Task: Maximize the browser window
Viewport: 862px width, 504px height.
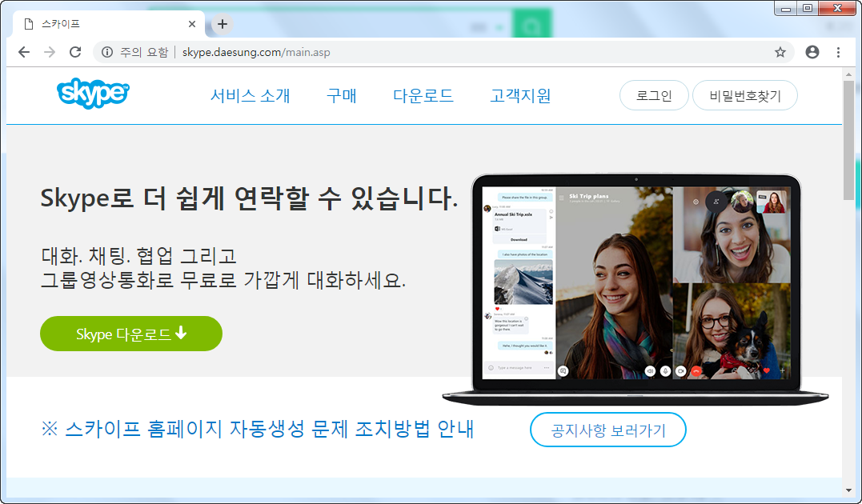Action: tap(807, 8)
